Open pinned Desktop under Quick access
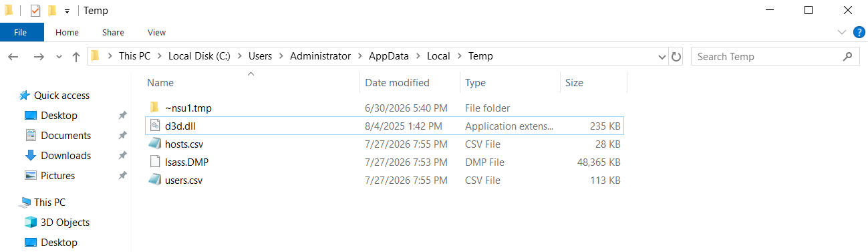 [x=59, y=116]
